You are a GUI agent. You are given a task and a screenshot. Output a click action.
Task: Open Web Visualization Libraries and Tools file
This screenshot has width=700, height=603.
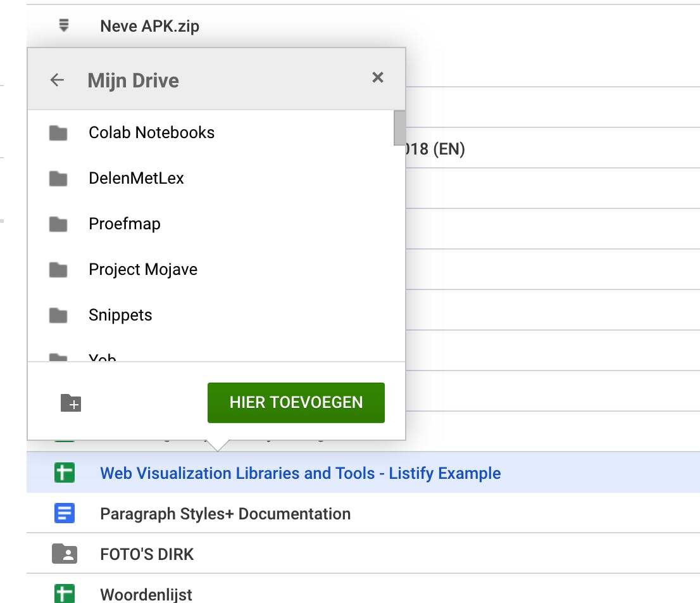[300, 473]
